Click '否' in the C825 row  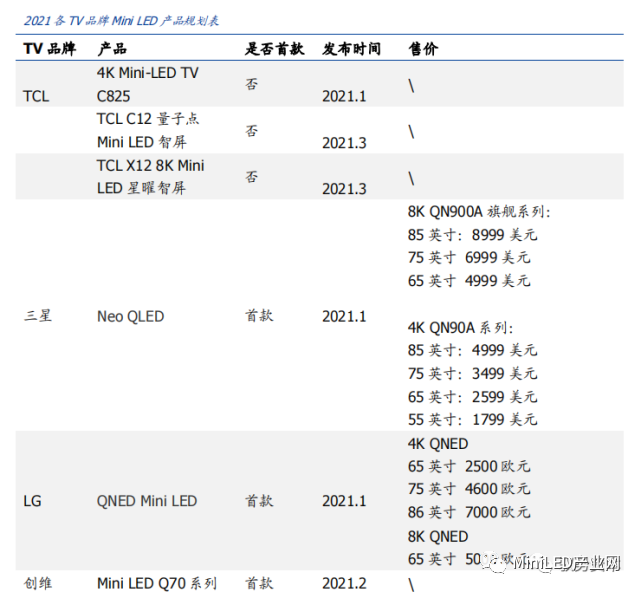(x=251, y=84)
